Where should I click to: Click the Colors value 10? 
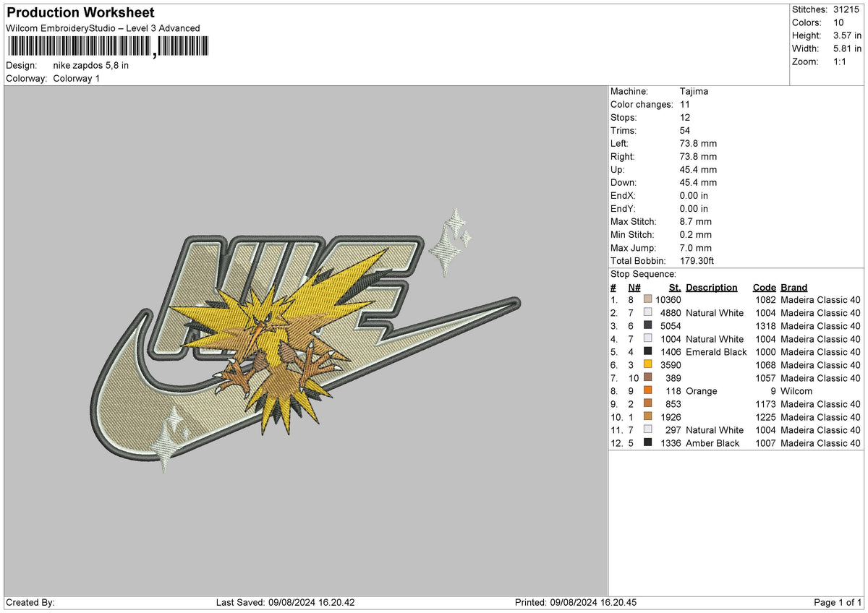point(838,22)
